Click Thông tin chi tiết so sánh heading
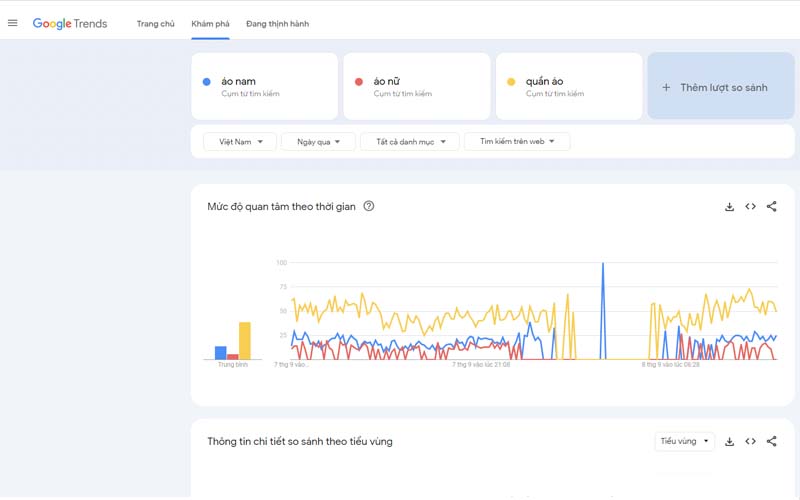This screenshot has height=500, width=800. point(300,442)
